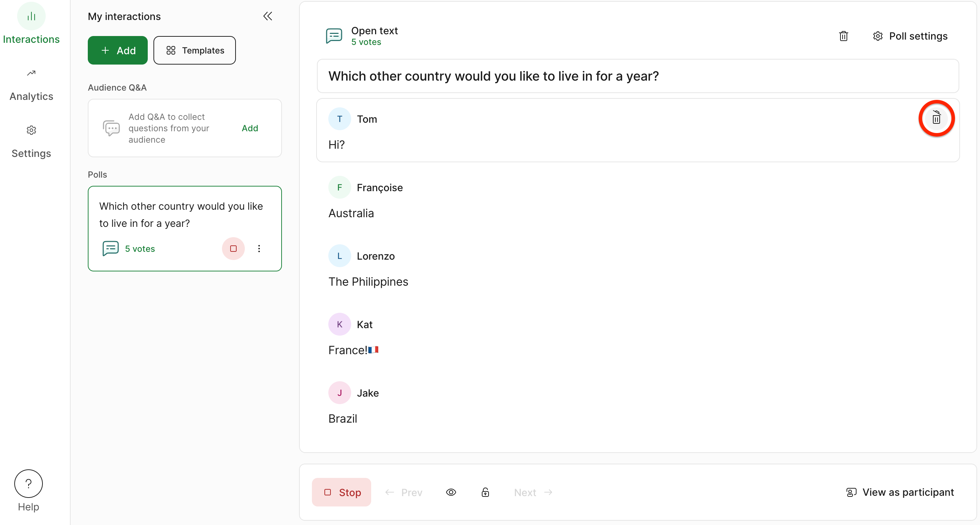
Task: Collapse the My interactions panel
Action: [x=268, y=16]
